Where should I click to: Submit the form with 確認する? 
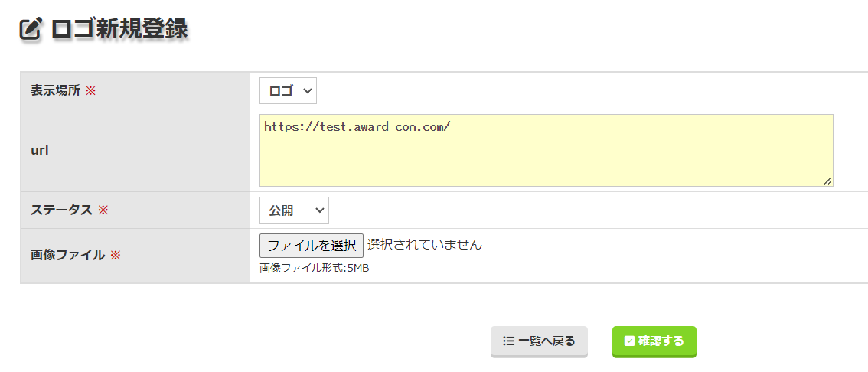654,341
